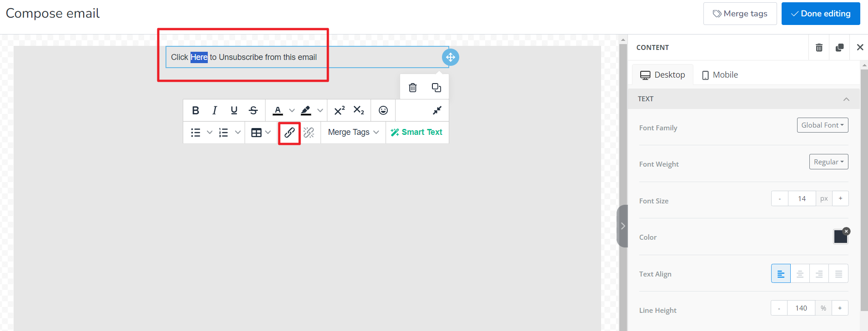
Task: Apply strikethrough formatting to selected text
Action: tap(253, 110)
